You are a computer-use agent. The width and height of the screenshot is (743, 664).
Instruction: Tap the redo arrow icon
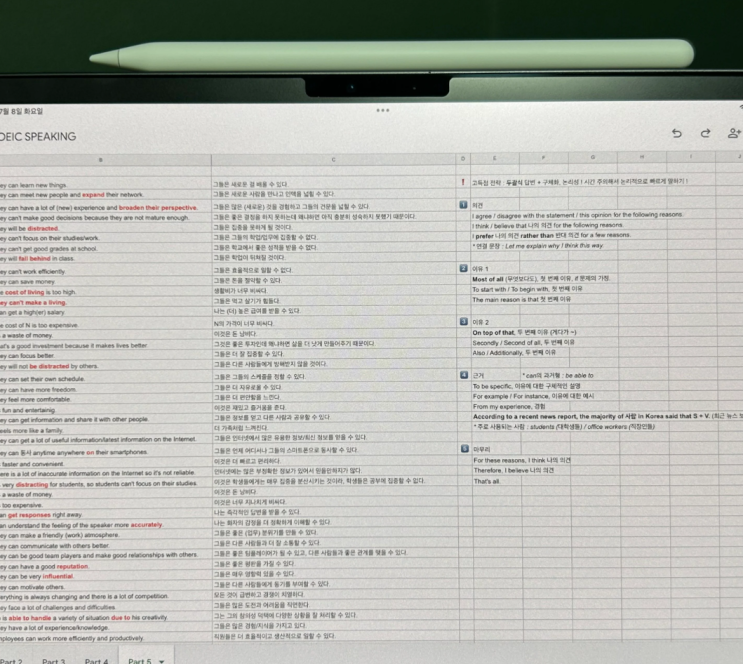click(705, 134)
